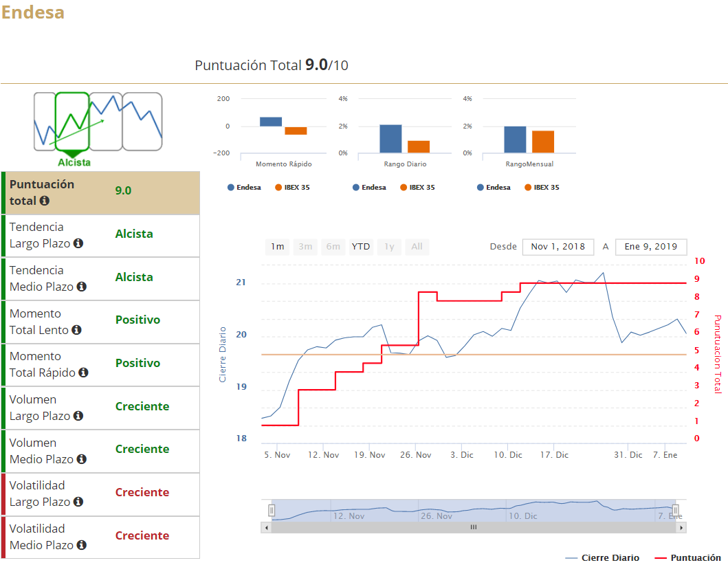Click info icon beside Puntuación total

pyautogui.click(x=45, y=201)
